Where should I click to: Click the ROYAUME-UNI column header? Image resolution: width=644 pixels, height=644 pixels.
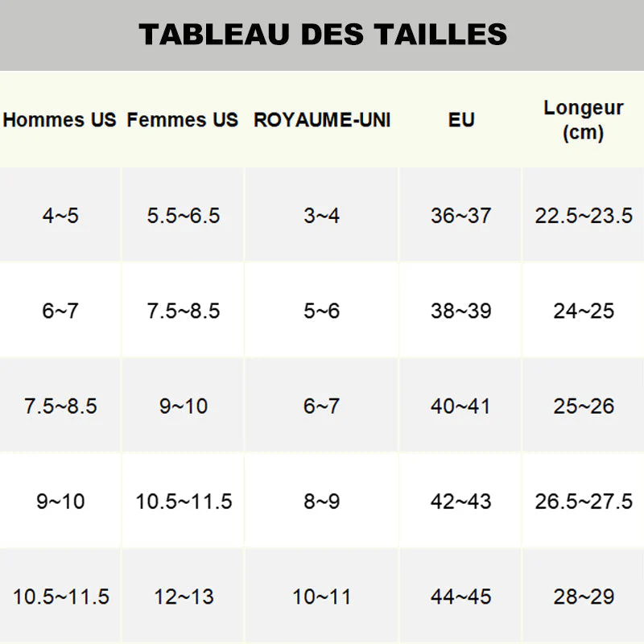point(322,121)
